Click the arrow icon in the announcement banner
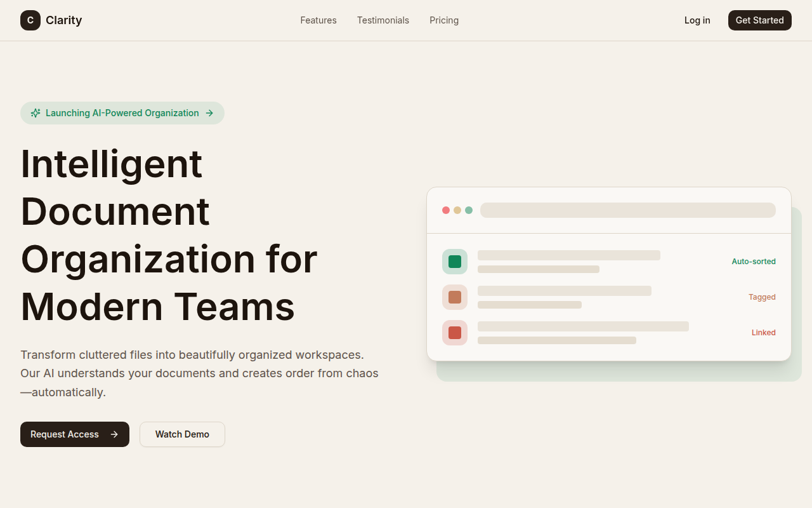812x508 pixels. [x=209, y=112]
